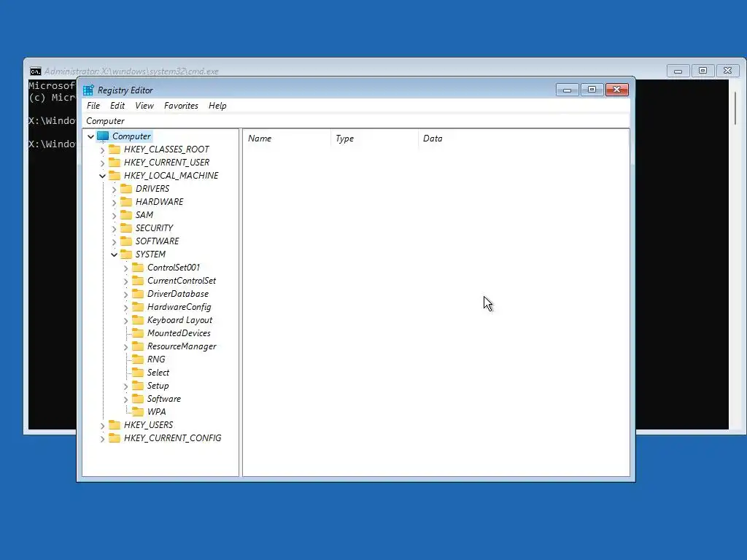This screenshot has width=747, height=560.
Task: Select the WPA key label
Action: (156, 412)
